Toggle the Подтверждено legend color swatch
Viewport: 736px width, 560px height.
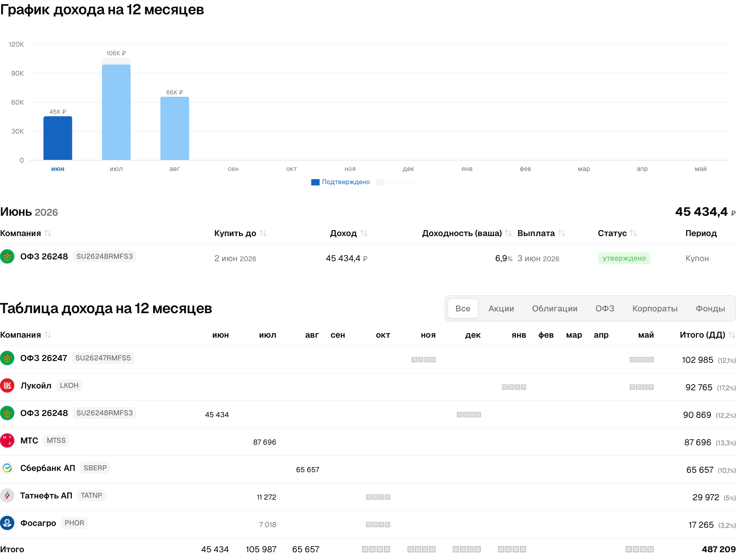[315, 182]
